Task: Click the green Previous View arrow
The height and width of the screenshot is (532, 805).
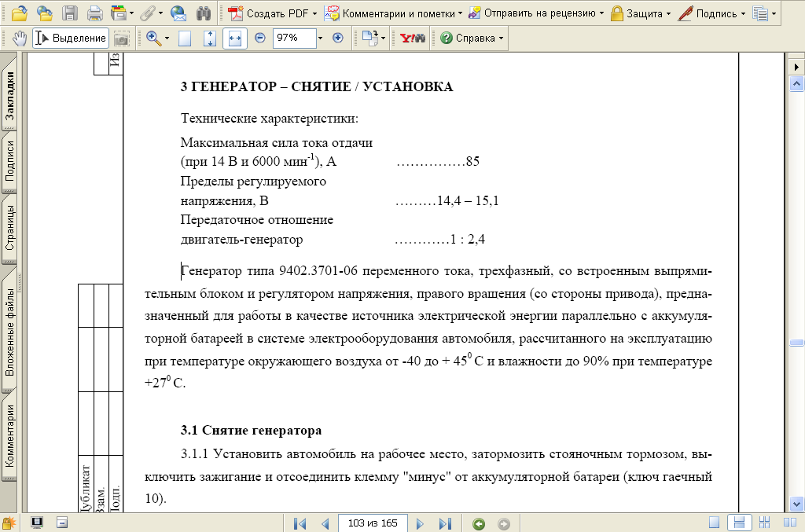Action: click(x=479, y=523)
